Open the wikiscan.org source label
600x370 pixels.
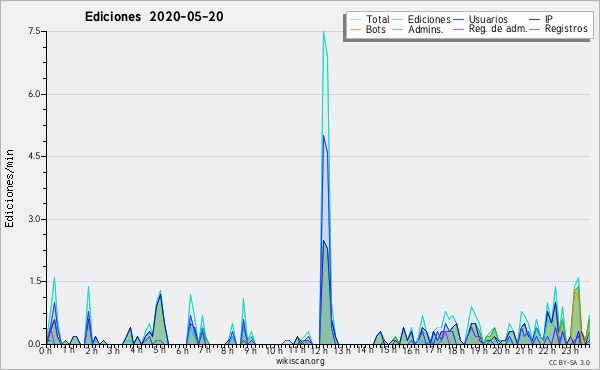pos(300,361)
